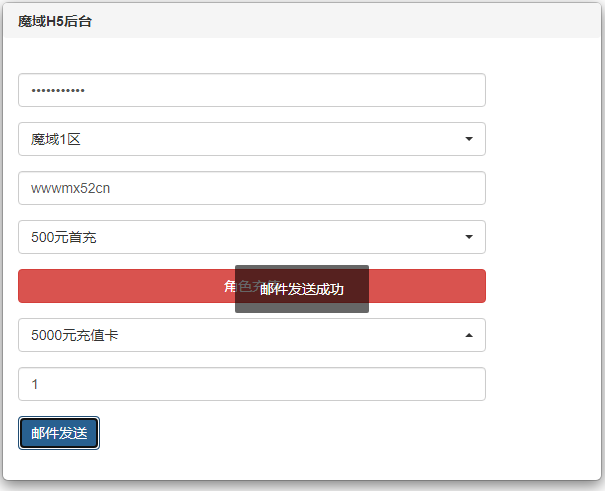605x491 pixels.
Task: Click the password input field
Action: (x=252, y=90)
